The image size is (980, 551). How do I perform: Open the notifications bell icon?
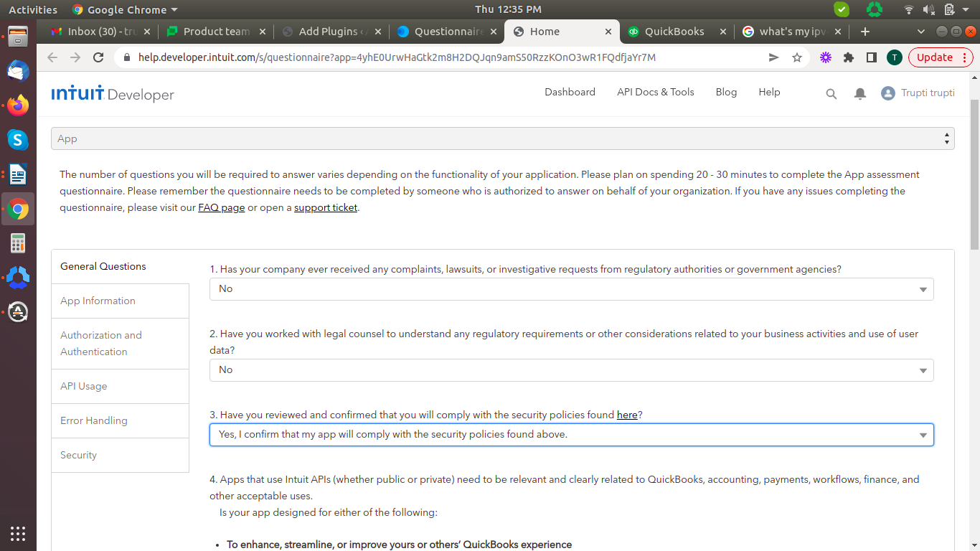click(x=860, y=94)
